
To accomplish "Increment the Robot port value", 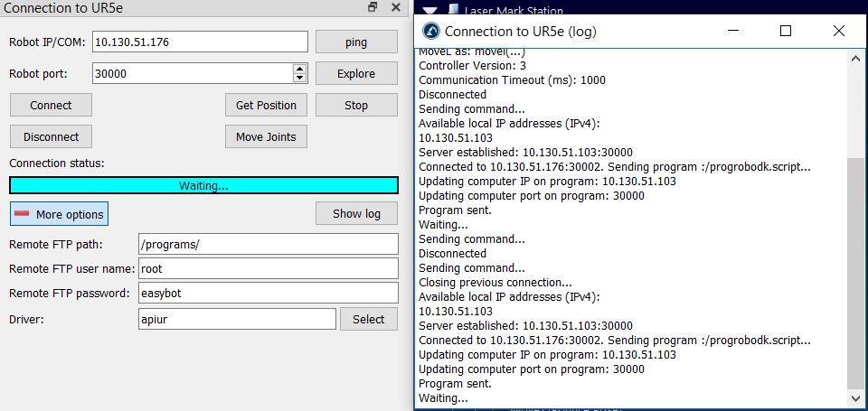I will tap(299, 69).
